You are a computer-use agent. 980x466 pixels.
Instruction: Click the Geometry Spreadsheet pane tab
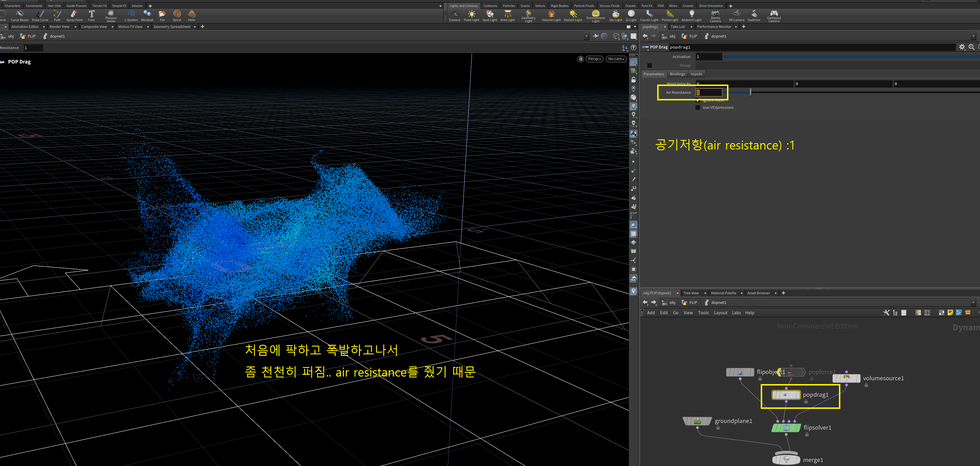coord(172,27)
